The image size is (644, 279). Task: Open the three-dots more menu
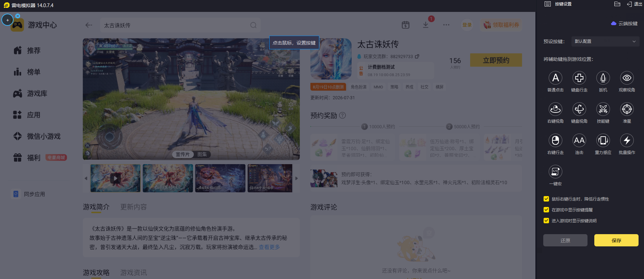coord(446,25)
